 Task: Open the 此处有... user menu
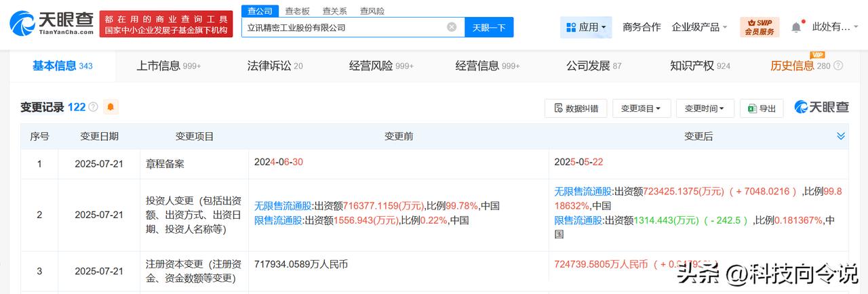point(834,27)
